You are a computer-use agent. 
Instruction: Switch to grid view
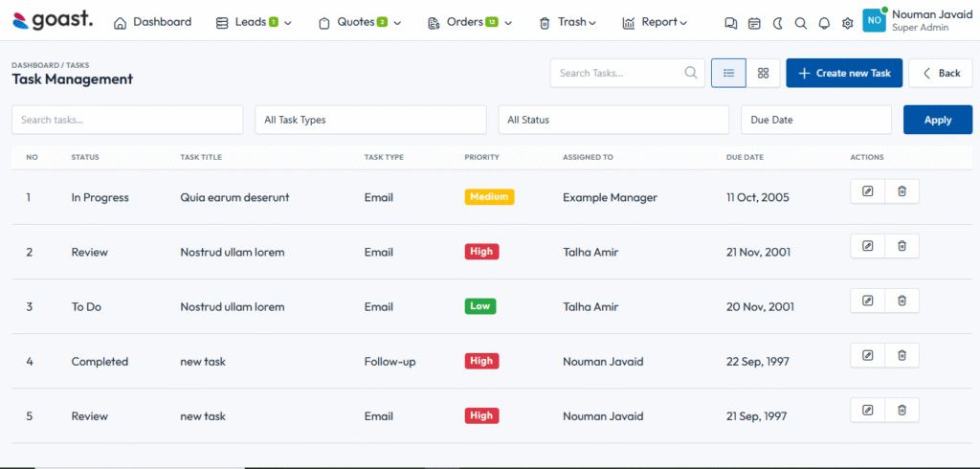763,73
